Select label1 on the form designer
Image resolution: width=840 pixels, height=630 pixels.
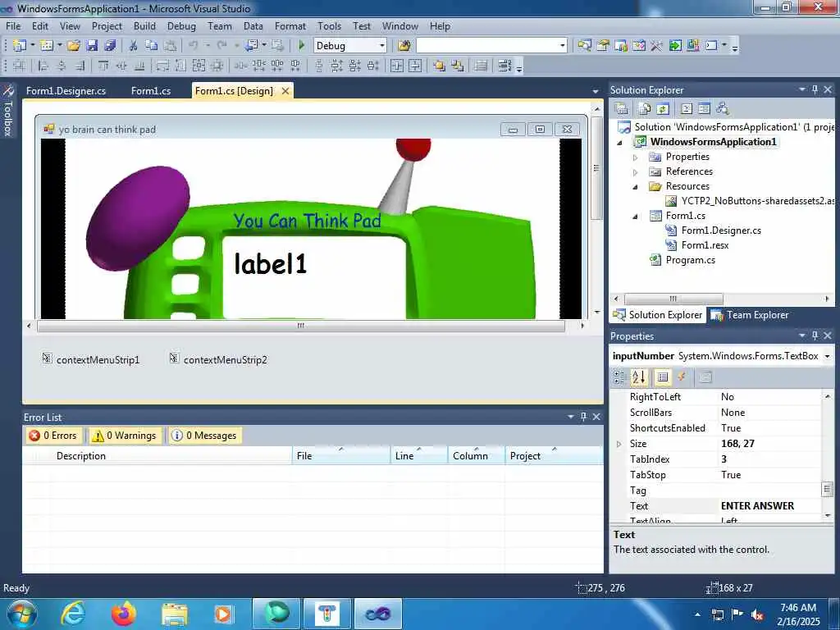coord(271,263)
